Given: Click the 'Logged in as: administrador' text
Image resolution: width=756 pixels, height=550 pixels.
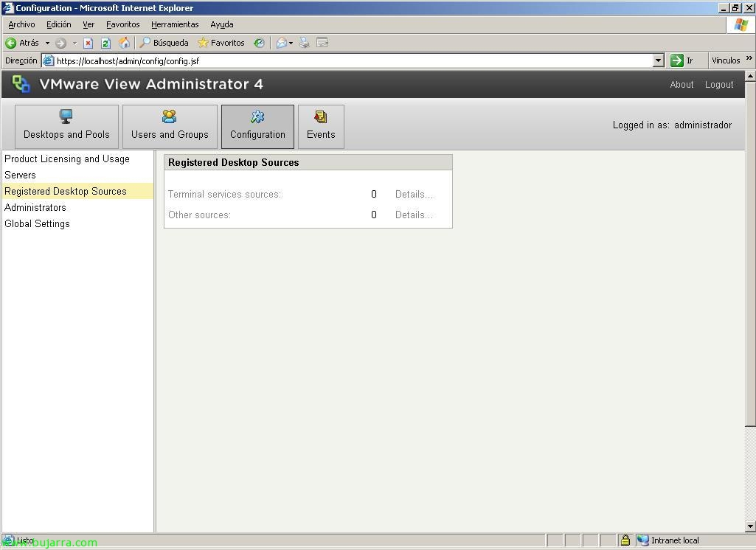Looking at the screenshot, I should pos(672,125).
